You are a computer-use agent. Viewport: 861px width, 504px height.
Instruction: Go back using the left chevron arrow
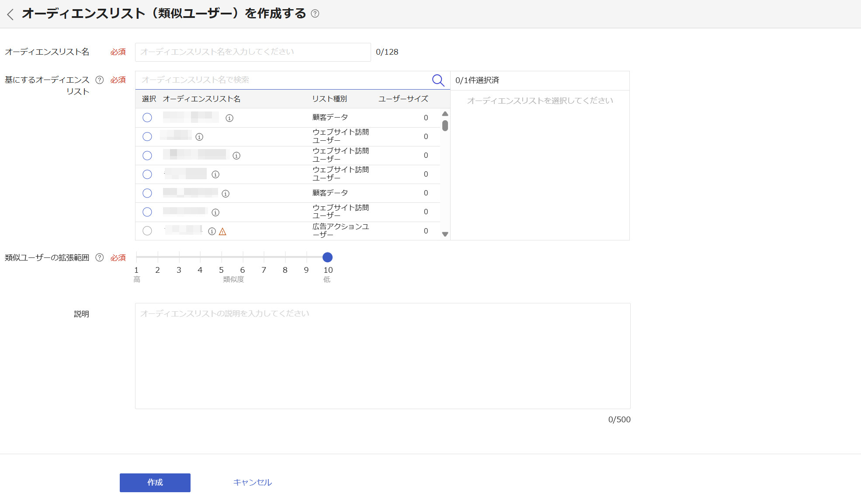tap(10, 14)
